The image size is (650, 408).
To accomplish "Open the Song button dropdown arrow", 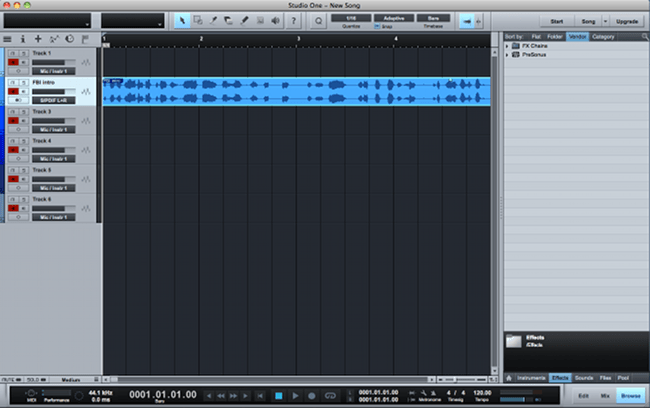I will (605, 21).
